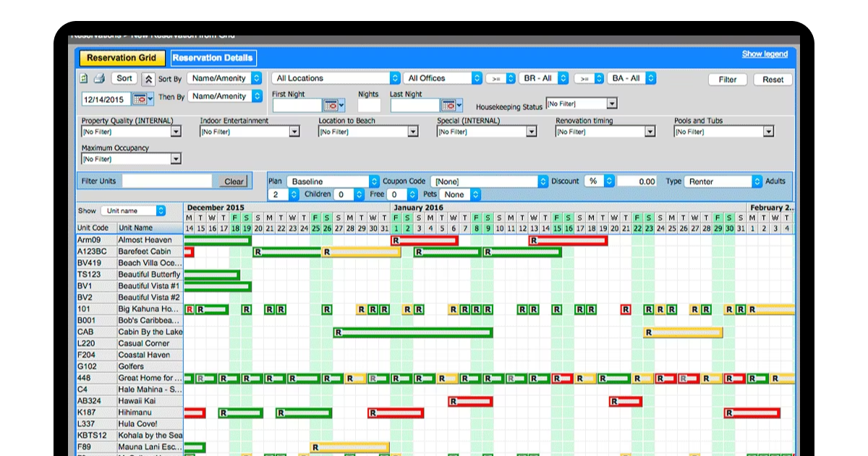868x456 pixels.
Task: Click the Clear button beside Filter Units
Action: pos(234,182)
